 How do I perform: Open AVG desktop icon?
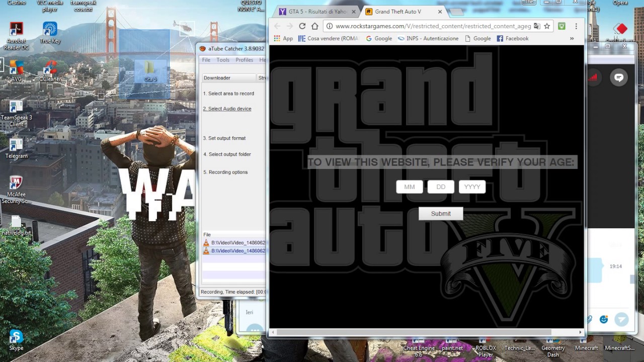coord(16,71)
